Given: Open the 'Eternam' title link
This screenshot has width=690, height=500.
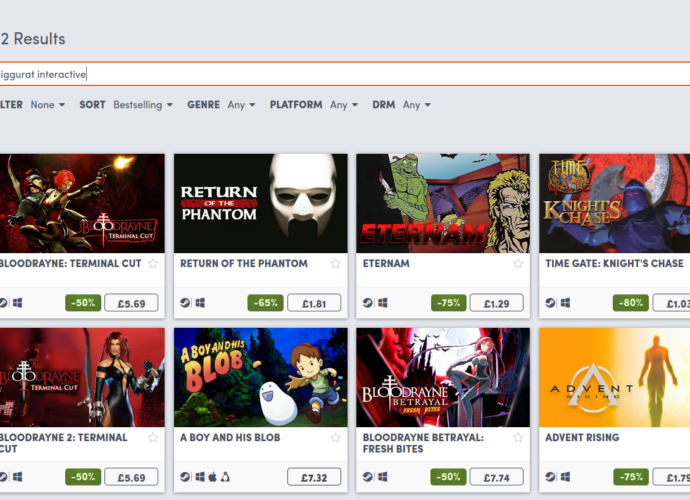Looking at the screenshot, I should [x=386, y=264].
